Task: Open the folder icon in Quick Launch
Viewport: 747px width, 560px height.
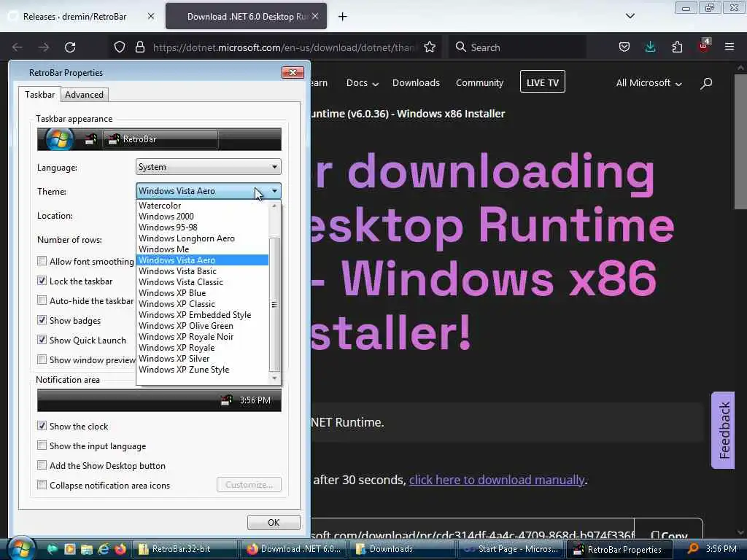Action: pos(86,549)
